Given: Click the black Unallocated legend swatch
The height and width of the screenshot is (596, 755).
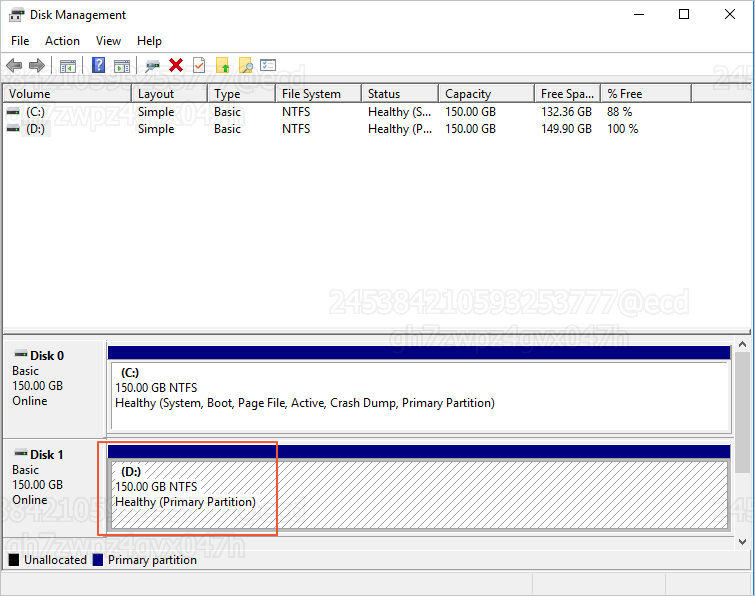Looking at the screenshot, I should pyautogui.click(x=14, y=560).
